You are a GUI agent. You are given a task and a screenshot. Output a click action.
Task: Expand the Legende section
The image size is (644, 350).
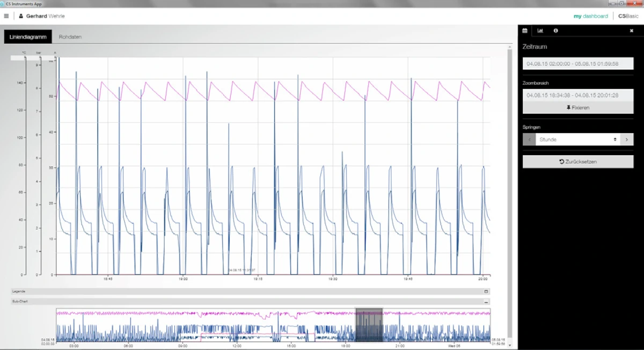[x=486, y=291]
